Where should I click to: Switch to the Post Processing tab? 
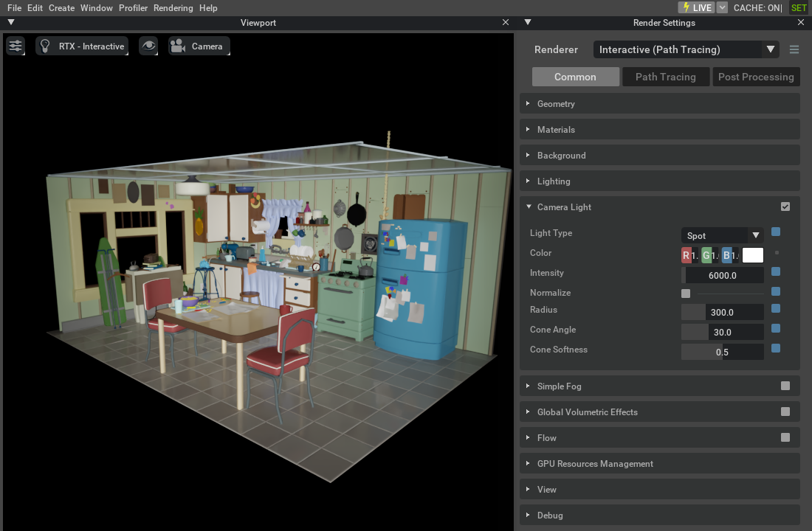coord(756,77)
